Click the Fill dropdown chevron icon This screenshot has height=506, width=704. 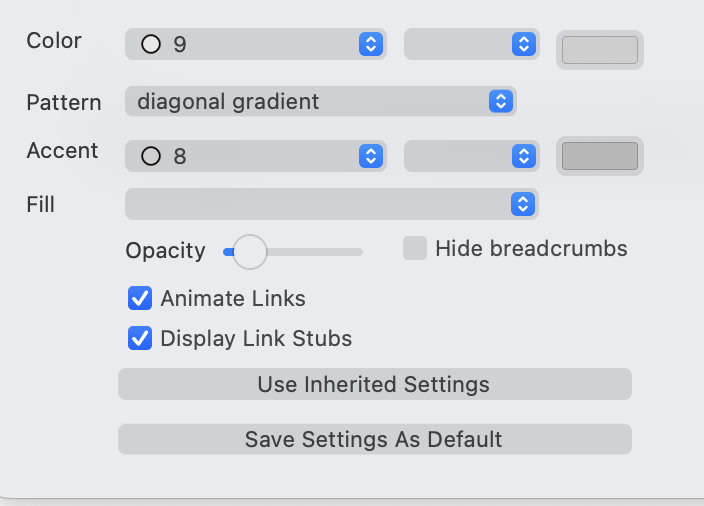click(x=523, y=204)
